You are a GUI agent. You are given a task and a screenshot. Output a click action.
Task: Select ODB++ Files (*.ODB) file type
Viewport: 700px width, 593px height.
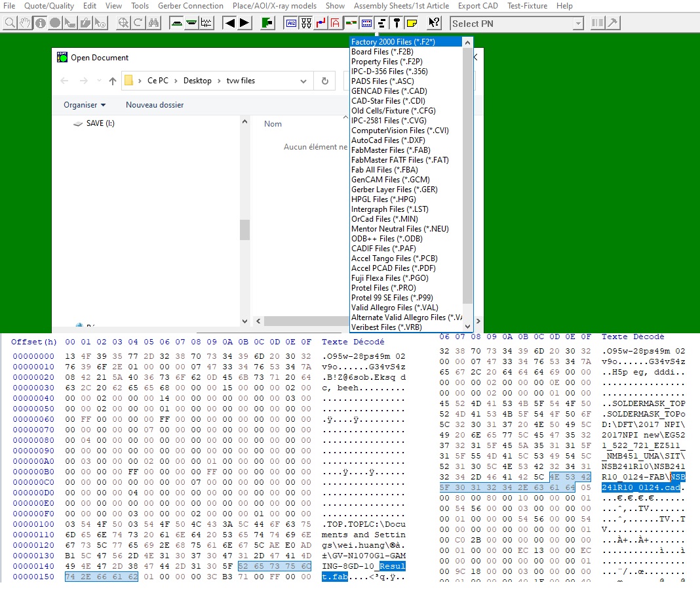pos(387,239)
